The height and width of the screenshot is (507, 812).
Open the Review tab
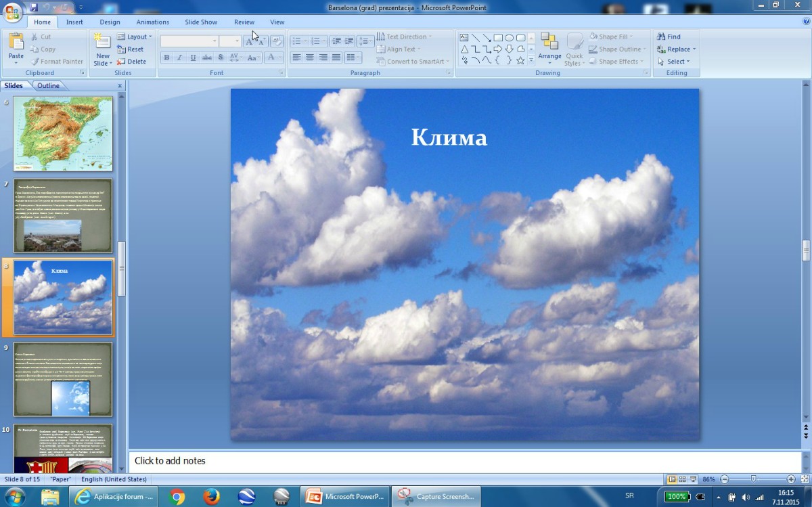tap(244, 22)
